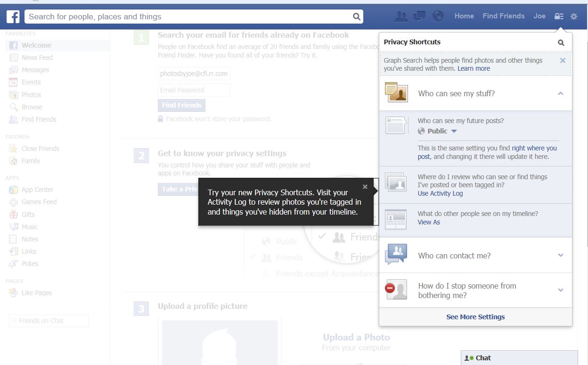Open Games Feed in the sidebar

point(39,202)
